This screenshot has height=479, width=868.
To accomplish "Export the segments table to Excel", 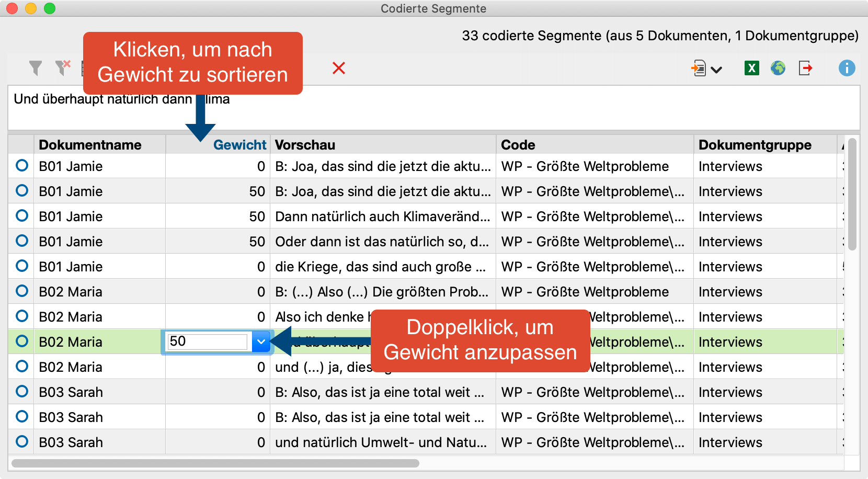I will pos(751,68).
